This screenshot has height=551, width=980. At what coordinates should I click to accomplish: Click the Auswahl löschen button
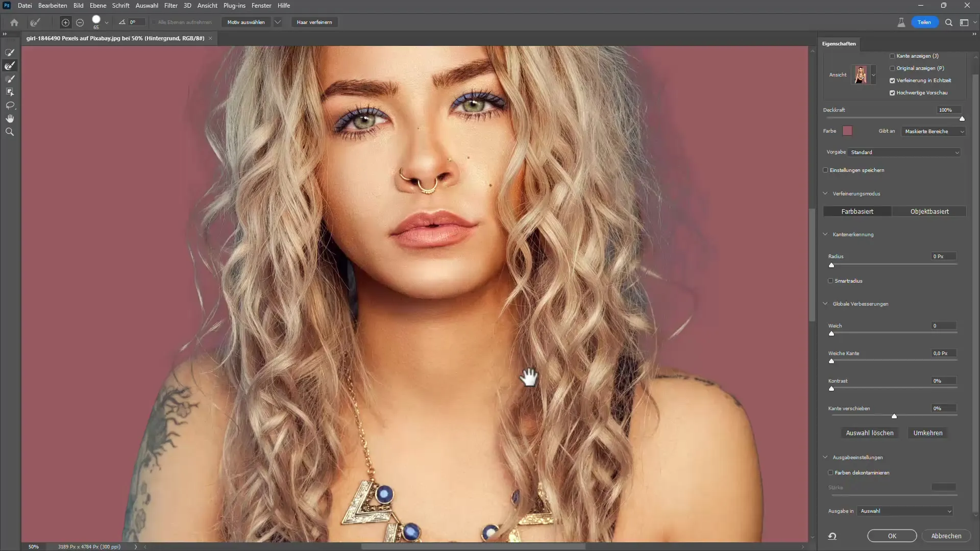click(x=870, y=433)
